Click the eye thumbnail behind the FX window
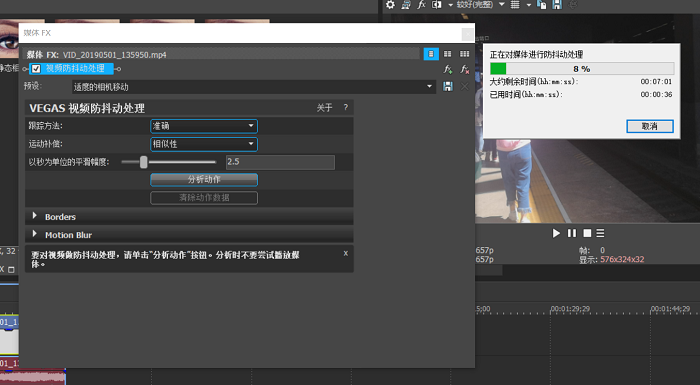Image resolution: width=700 pixels, height=385 pixels. (9, 40)
